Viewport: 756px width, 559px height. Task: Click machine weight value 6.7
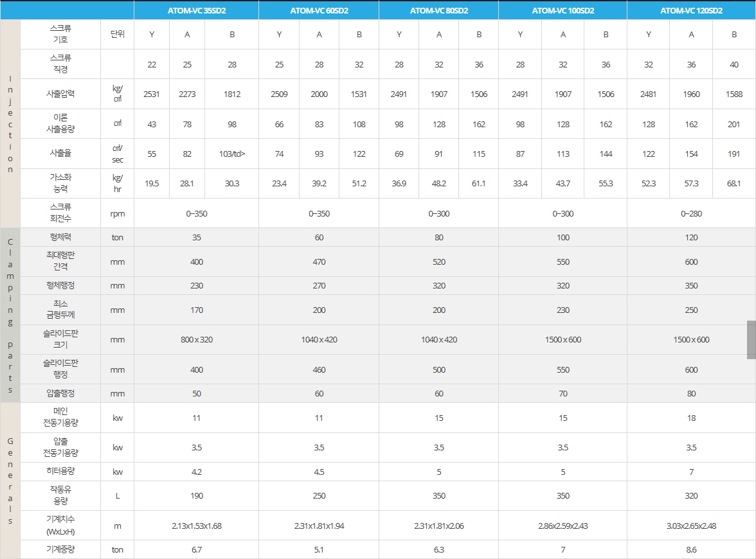point(197,550)
